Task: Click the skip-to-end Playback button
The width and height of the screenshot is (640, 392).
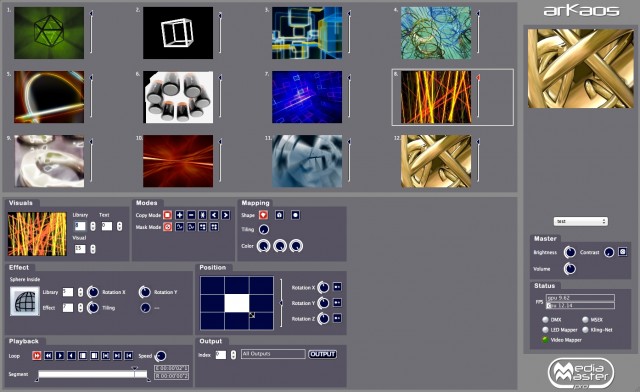Action: (117, 356)
